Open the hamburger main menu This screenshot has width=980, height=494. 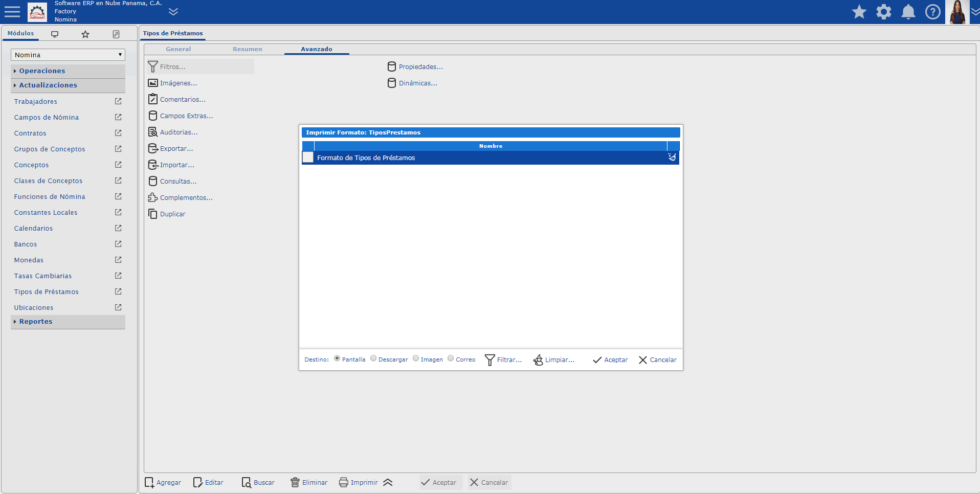click(12, 12)
